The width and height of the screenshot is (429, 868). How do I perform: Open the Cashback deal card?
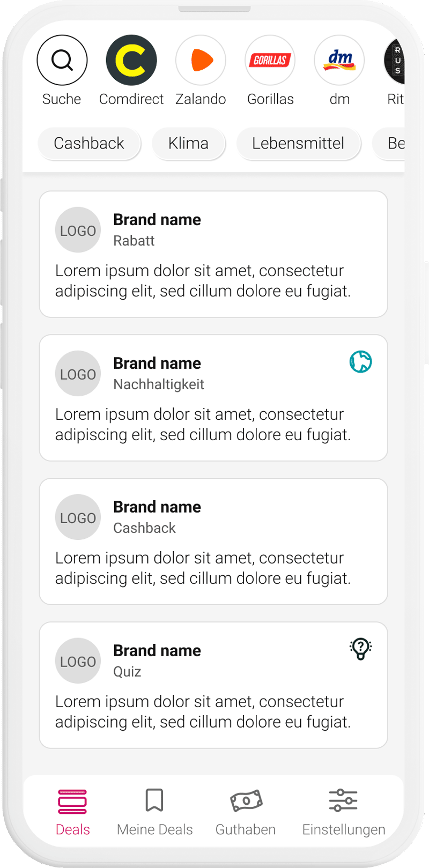[213, 541]
